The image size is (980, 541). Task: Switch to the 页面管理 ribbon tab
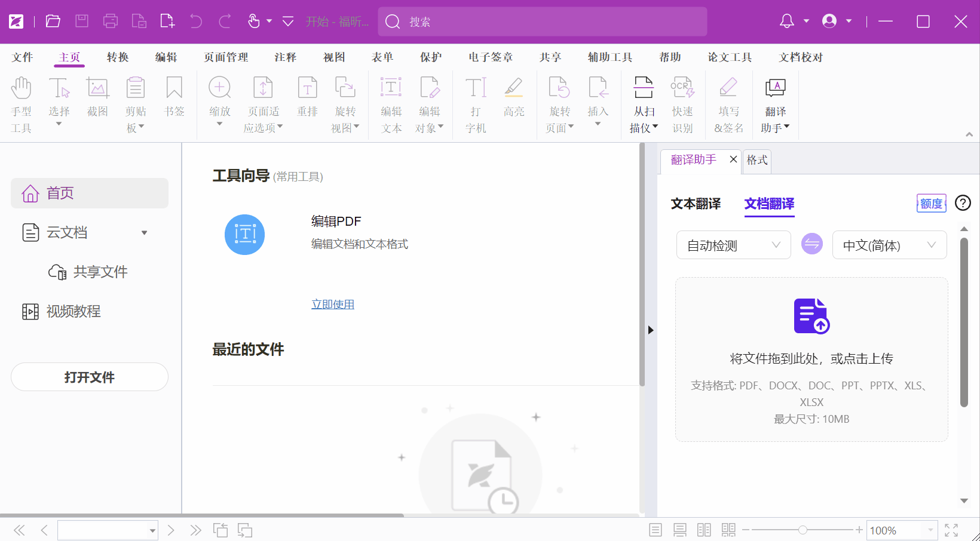coord(226,57)
